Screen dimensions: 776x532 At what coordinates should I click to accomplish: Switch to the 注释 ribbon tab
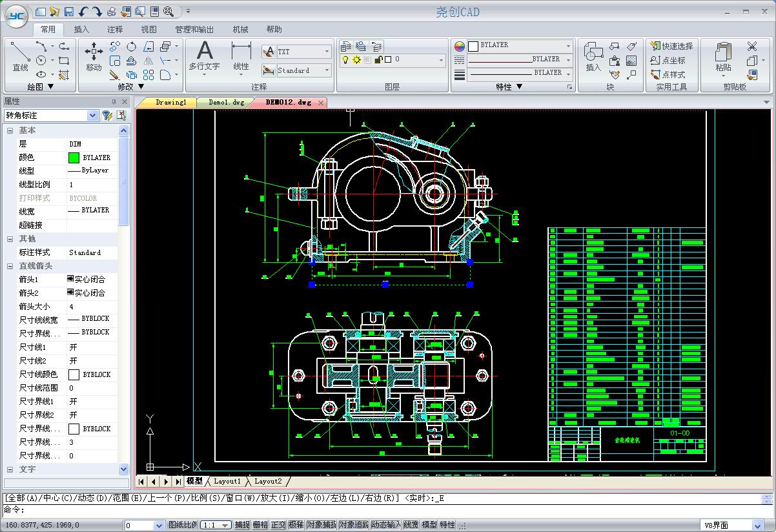[116, 29]
